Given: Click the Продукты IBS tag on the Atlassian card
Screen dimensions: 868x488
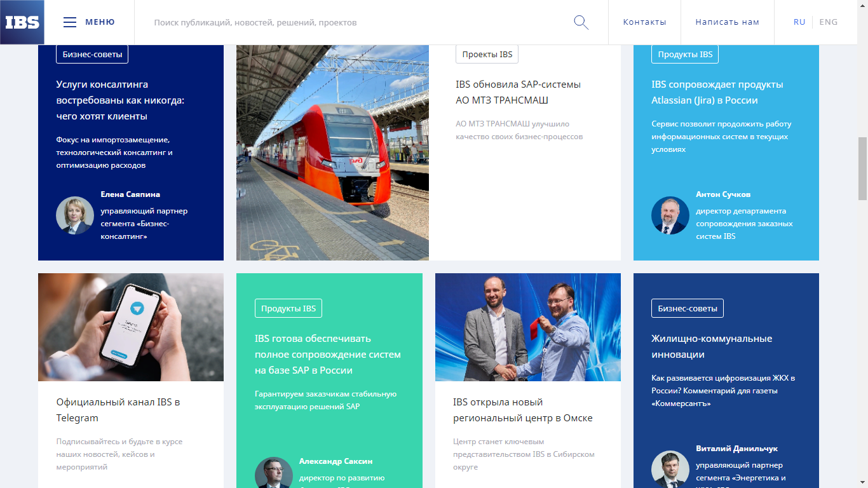Looking at the screenshot, I should pos(684,55).
